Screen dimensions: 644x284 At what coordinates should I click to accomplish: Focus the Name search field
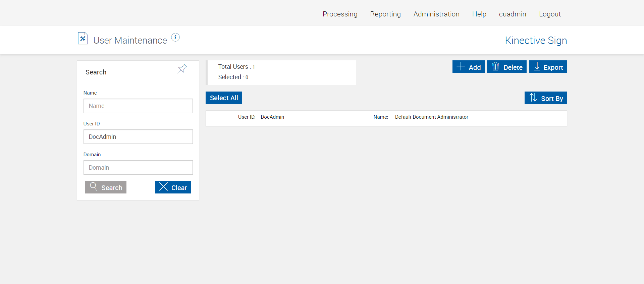[138, 106]
